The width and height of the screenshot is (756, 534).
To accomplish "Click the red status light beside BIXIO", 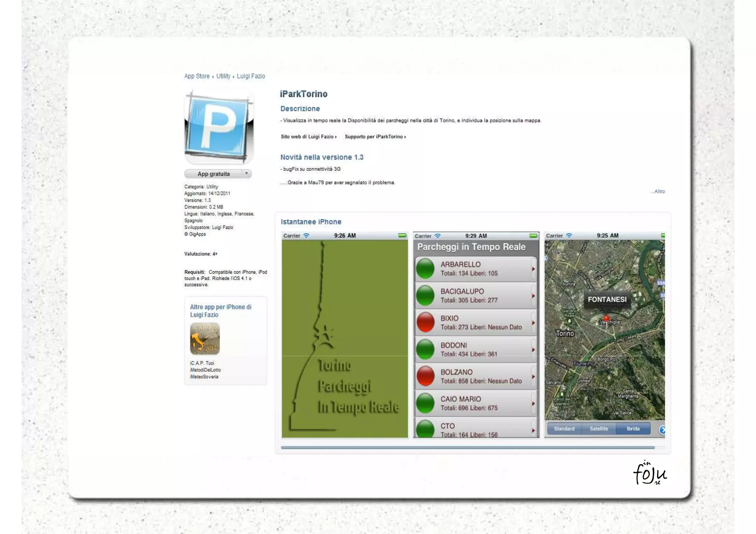I will coord(425,322).
